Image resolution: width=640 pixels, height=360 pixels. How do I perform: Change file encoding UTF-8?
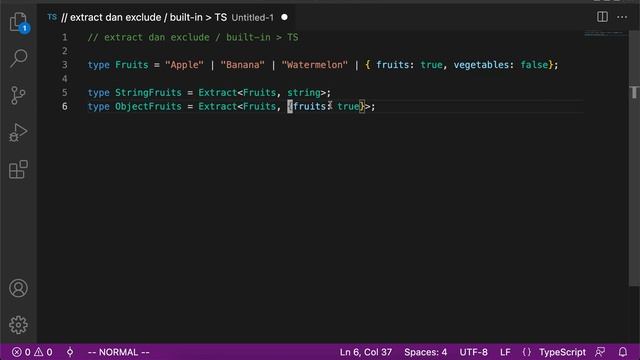(x=473, y=352)
